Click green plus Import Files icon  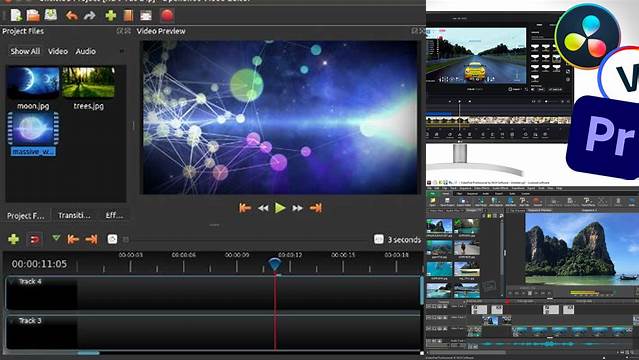110,16
